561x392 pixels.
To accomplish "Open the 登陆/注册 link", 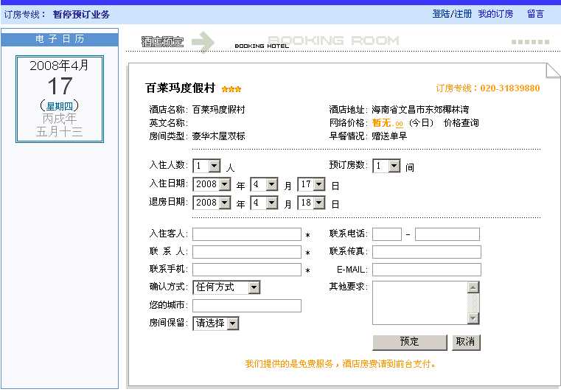I will (x=452, y=14).
